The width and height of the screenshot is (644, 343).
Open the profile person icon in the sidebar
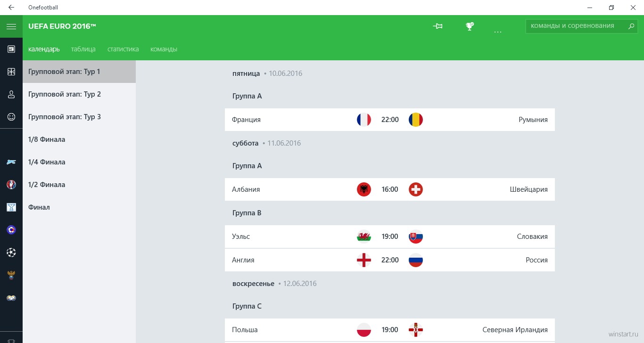11,94
